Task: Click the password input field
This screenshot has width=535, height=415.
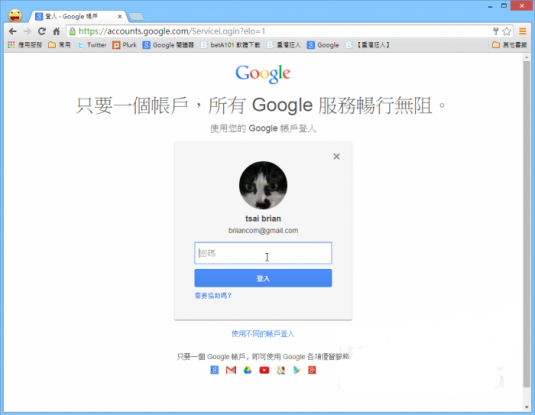Action: 263,253
